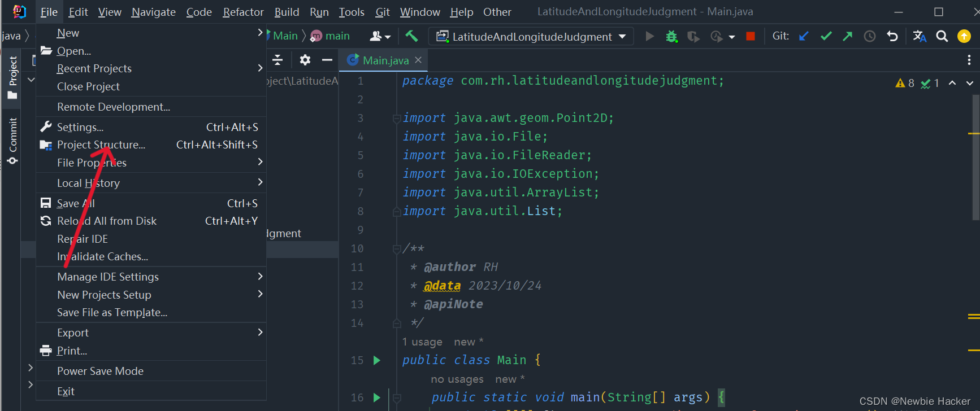
Task: Open Remote Development menu item
Action: pos(151,107)
